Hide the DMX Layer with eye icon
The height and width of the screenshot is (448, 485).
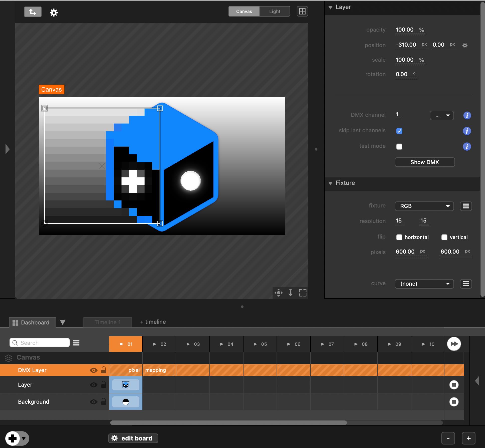[x=93, y=370]
